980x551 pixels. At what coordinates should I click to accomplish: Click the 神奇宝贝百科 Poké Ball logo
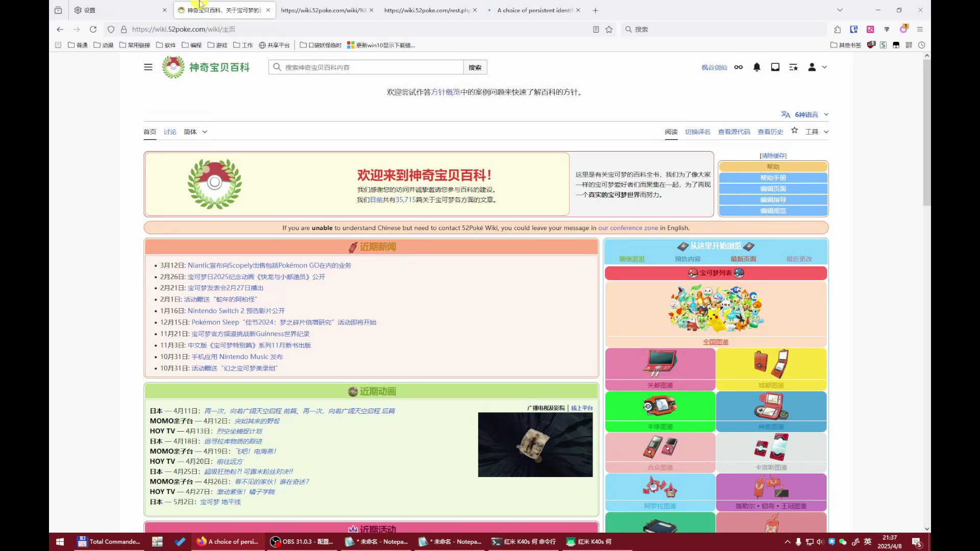(x=174, y=67)
